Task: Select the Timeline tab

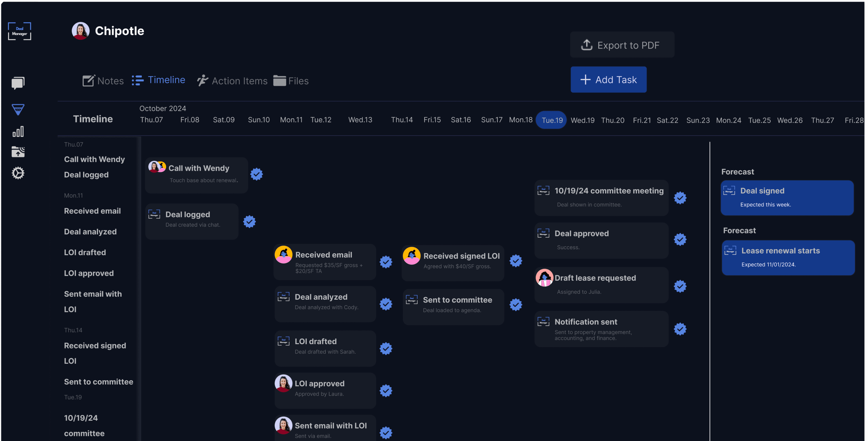Action: [x=158, y=80]
